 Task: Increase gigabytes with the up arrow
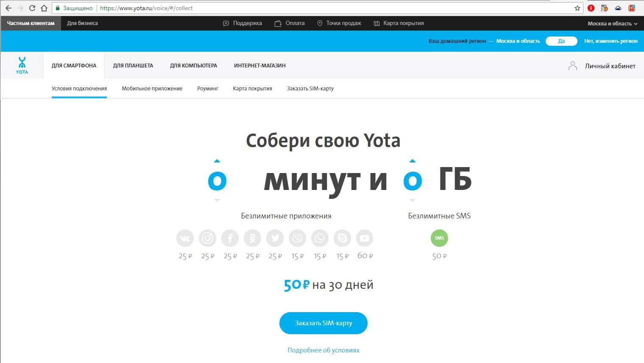(x=413, y=161)
